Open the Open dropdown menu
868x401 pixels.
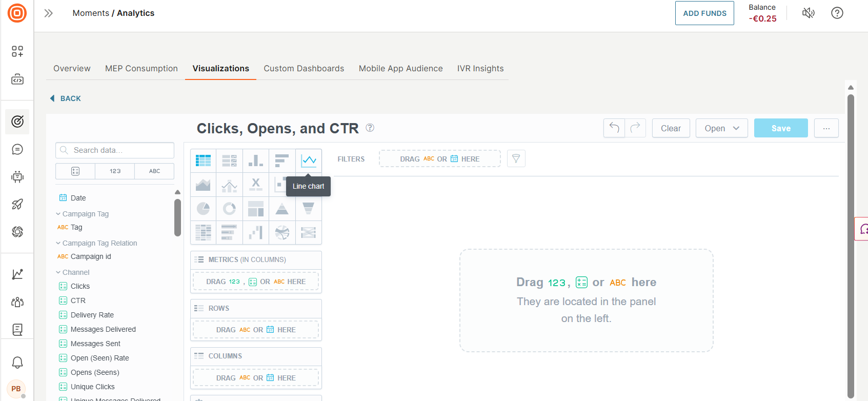tap(722, 128)
